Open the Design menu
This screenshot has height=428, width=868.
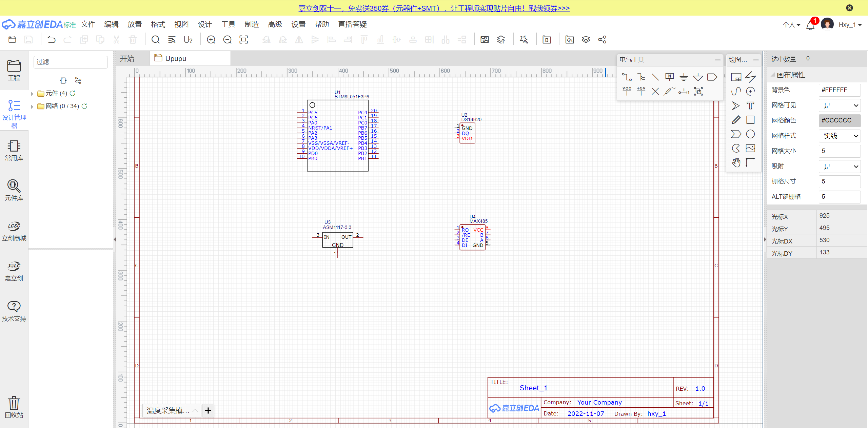tap(204, 24)
